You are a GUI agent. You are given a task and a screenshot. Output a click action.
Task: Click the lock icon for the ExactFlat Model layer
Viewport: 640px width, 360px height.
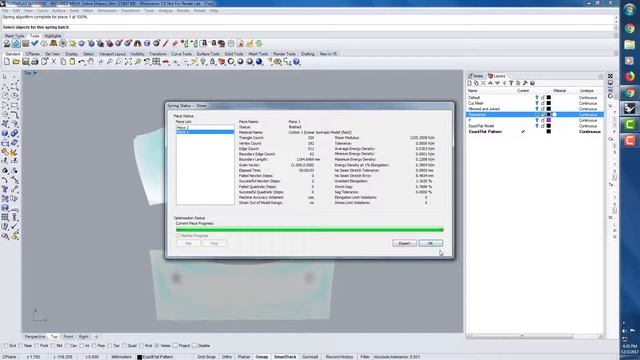click(543, 126)
